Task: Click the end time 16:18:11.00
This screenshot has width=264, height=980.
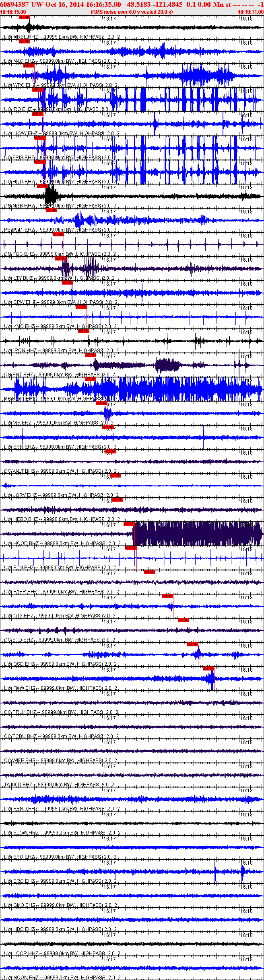Action: tap(250, 12)
